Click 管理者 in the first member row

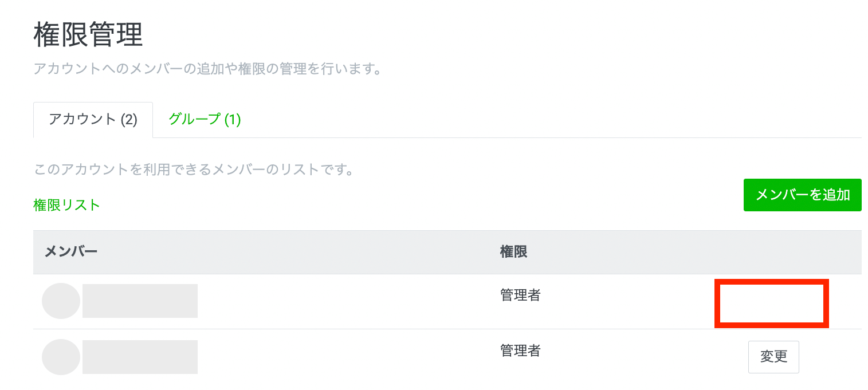coord(520,296)
